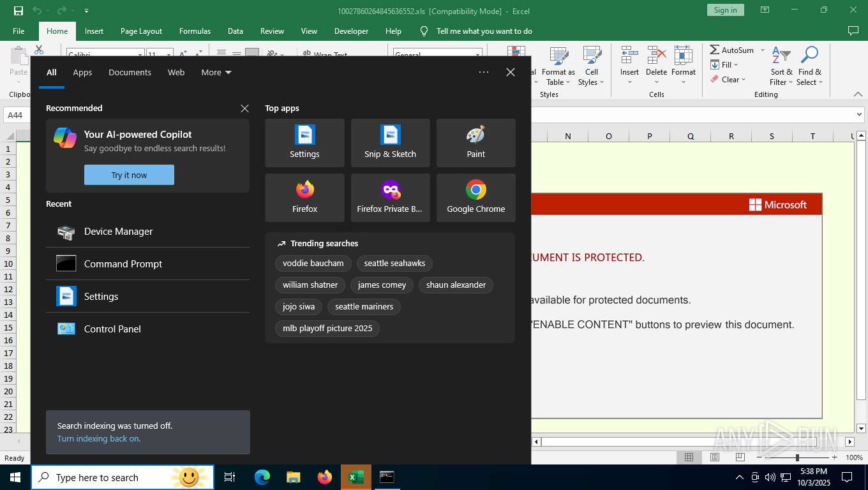The image size is (868, 490).
Task: Open Settings in Top apps
Action: pos(304,143)
